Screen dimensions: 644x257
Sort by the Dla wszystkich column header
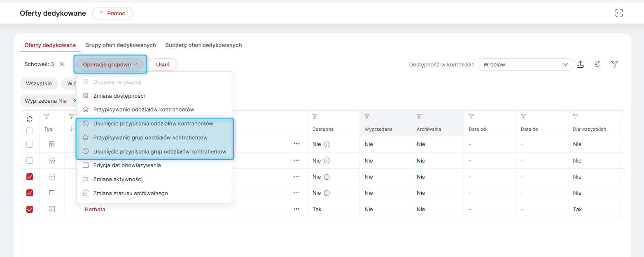click(x=590, y=129)
